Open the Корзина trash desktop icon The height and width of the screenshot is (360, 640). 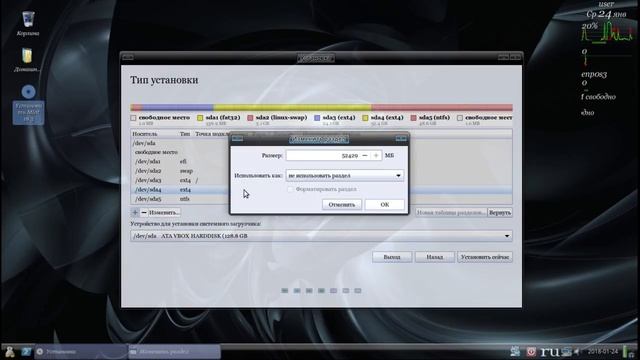(28, 24)
